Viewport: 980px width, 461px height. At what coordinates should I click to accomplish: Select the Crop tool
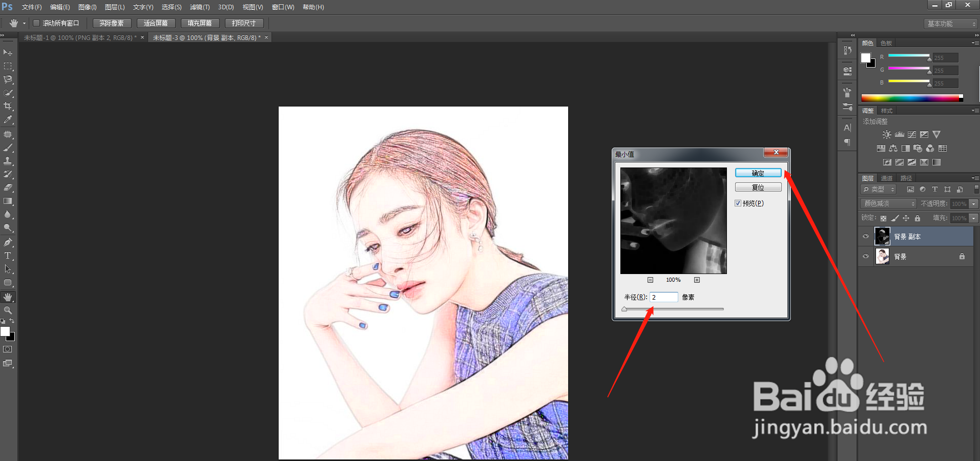tap(8, 106)
